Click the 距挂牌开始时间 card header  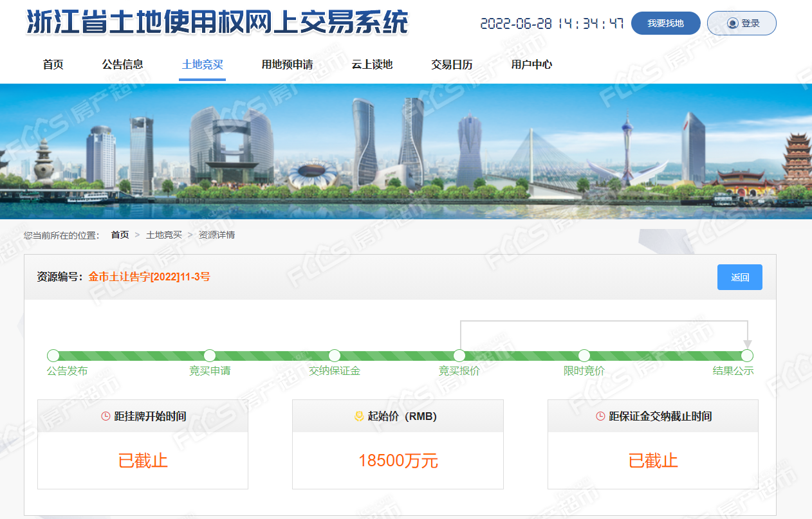[143, 416]
